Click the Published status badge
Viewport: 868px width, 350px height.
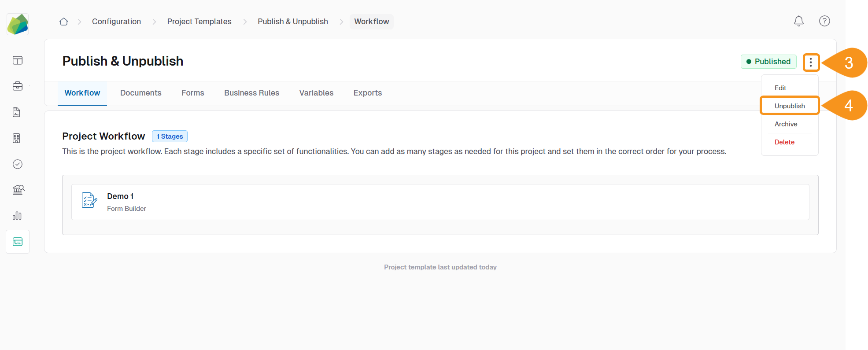coord(768,61)
